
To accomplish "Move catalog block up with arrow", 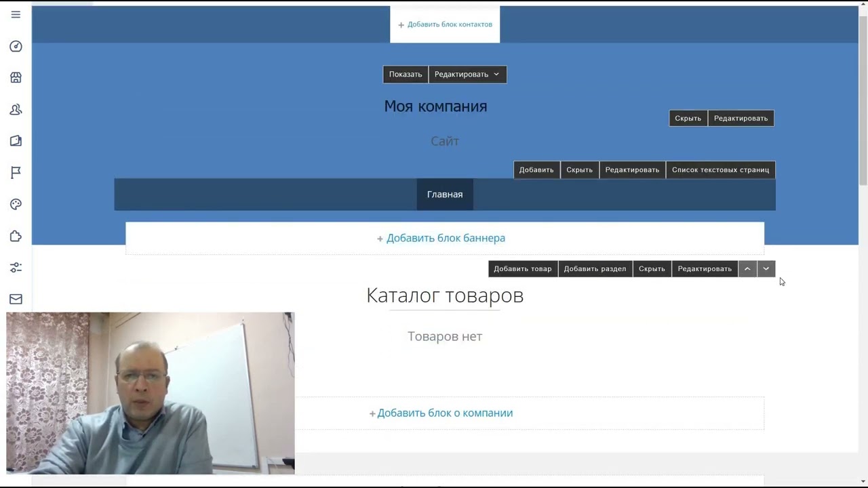I will click(x=747, y=269).
